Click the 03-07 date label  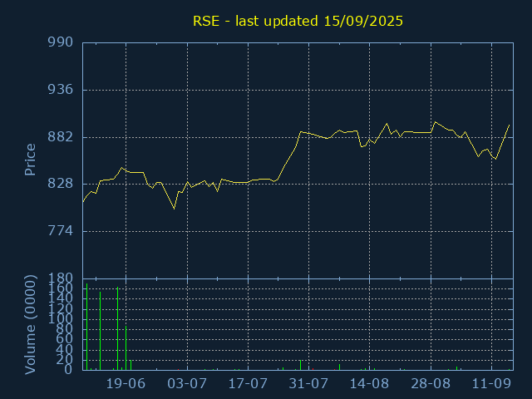[187, 384]
